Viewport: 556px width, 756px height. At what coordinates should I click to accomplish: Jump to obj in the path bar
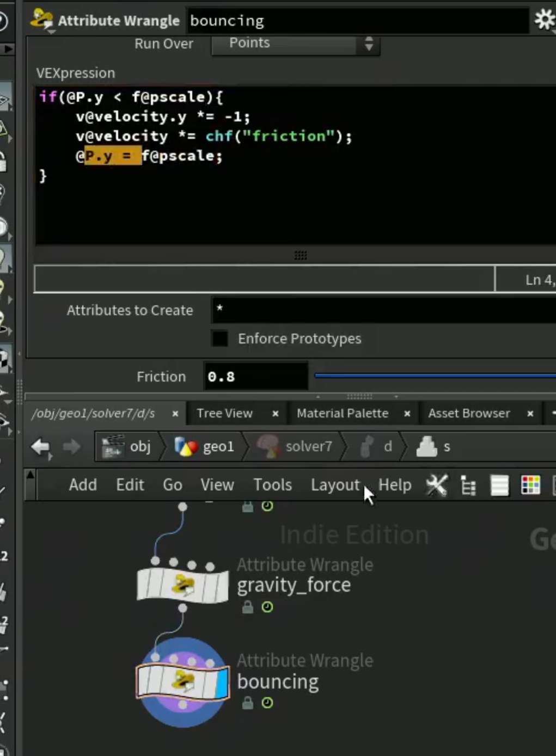click(127, 447)
